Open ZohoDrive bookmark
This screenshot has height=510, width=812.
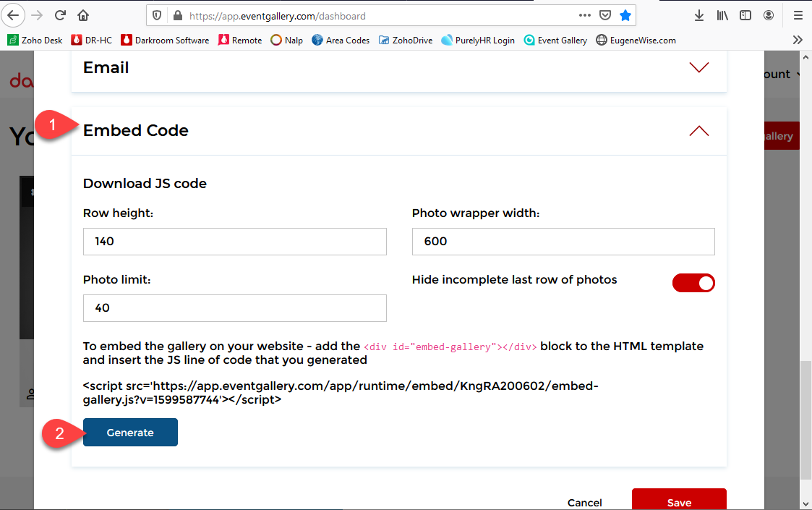[406, 40]
